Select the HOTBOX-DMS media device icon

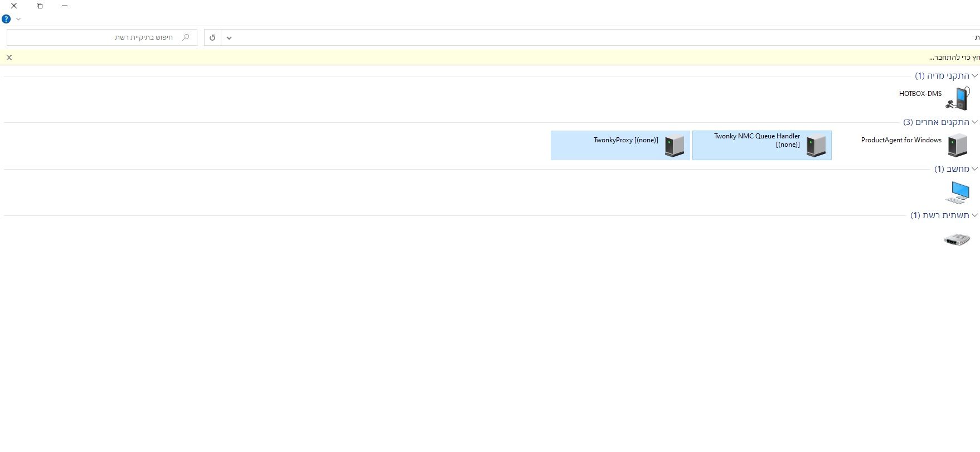pyautogui.click(x=957, y=99)
